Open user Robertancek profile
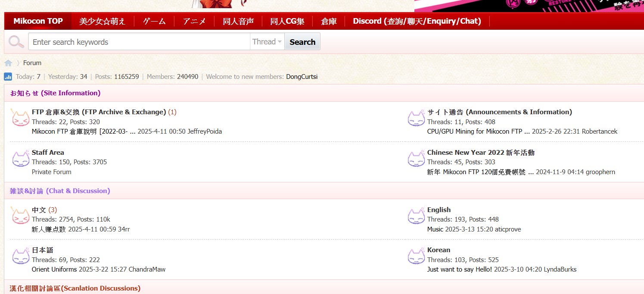The width and height of the screenshot is (644, 294). pyautogui.click(x=600, y=131)
